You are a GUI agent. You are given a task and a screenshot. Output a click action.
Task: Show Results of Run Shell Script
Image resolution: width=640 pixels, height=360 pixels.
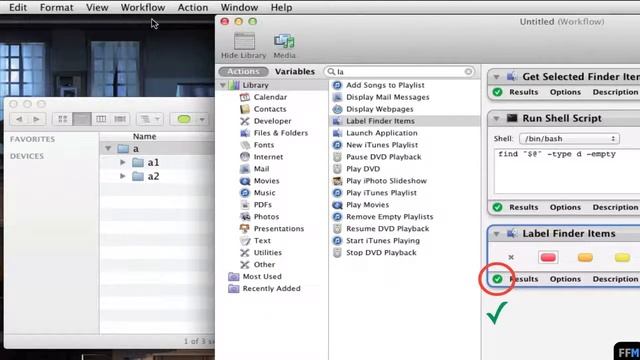[x=523, y=207]
